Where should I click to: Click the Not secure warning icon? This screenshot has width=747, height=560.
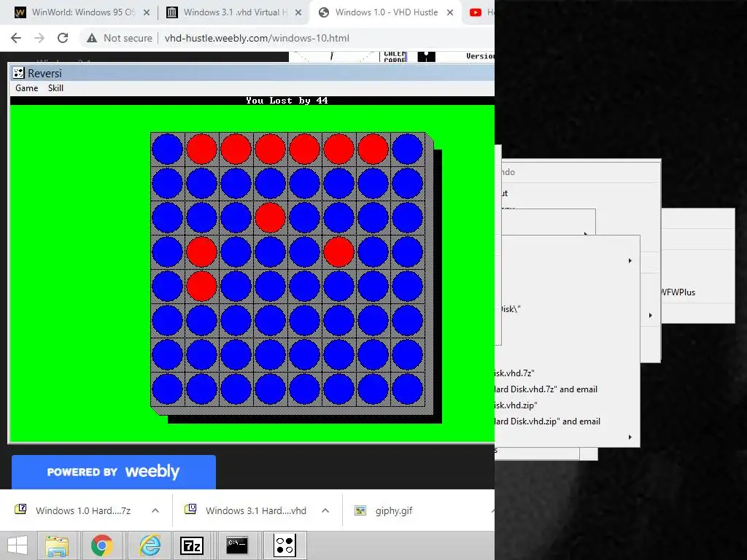(x=92, y=38)
